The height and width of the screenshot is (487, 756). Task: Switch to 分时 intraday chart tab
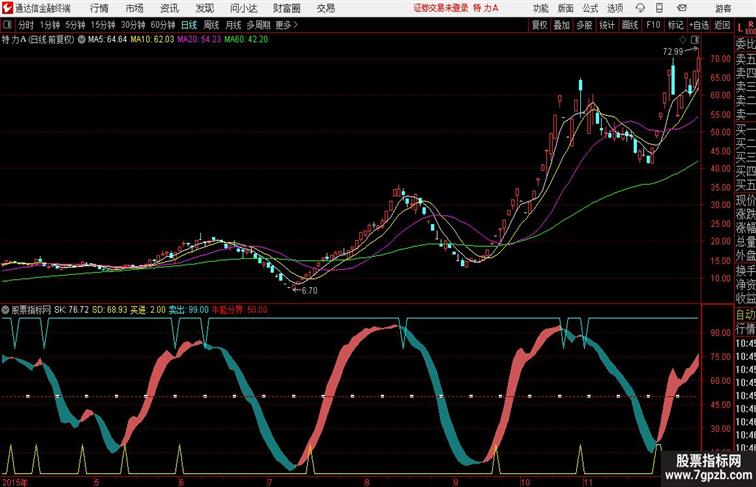pyautogui.click(x=26, y=25)
